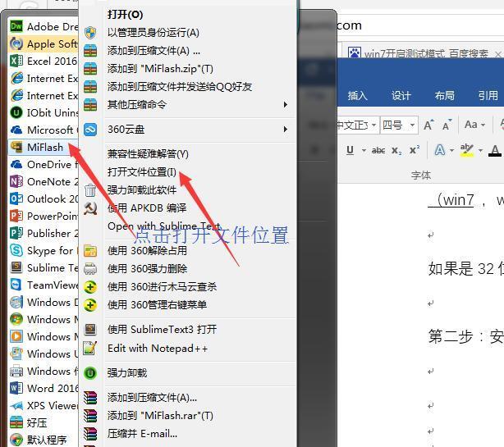Click the Microsoft cloud icon entry
Screen dimensions: 504x447
coord(44,130)
